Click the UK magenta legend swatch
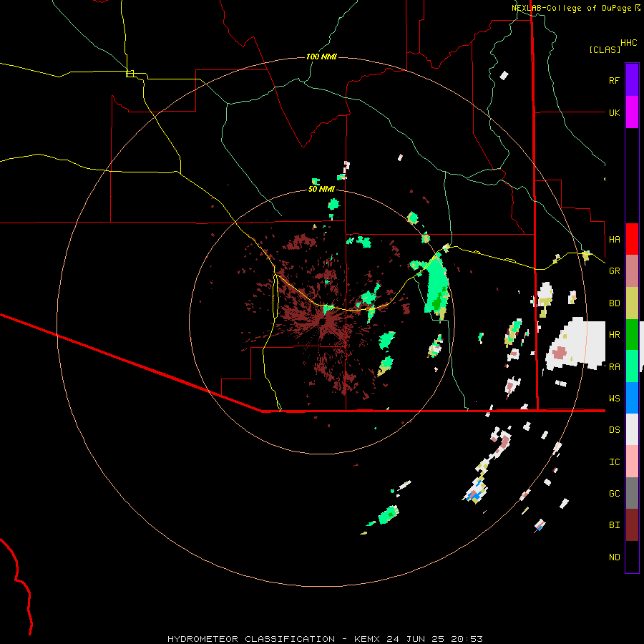 [632, 112]
